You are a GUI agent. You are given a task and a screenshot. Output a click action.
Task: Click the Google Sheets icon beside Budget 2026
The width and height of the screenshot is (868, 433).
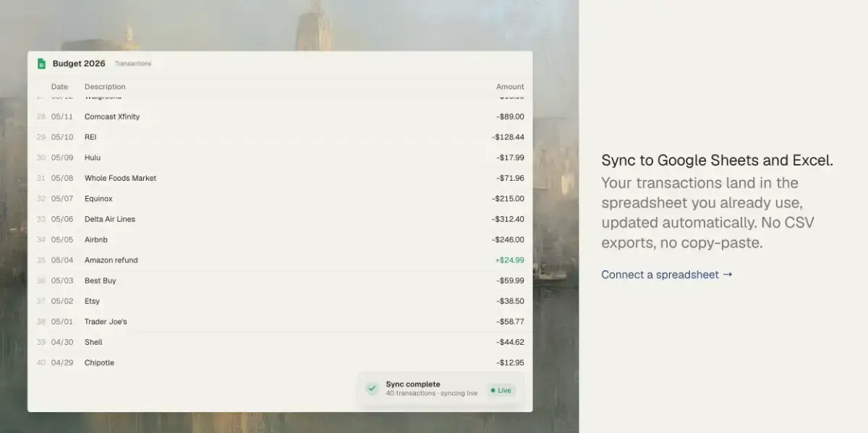pyautogui.click(x=42, y=64)
